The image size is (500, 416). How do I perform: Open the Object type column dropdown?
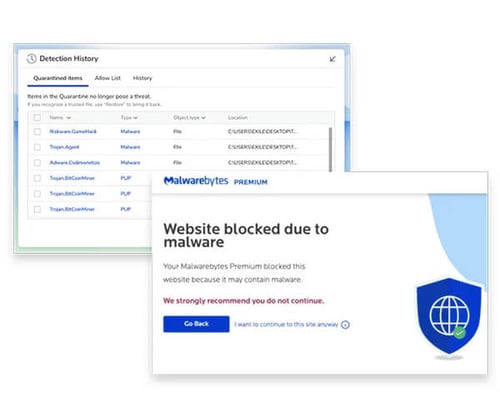pos(189,118)
